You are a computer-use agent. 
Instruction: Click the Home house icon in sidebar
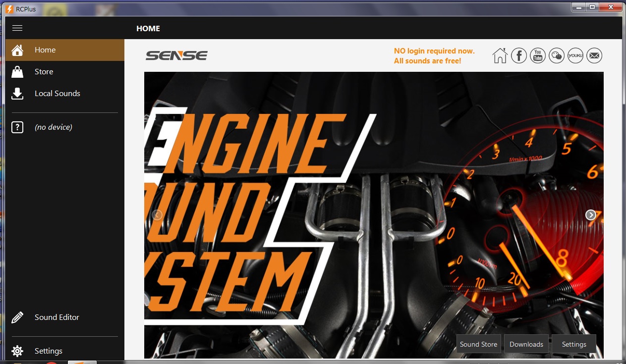point(17,50)
